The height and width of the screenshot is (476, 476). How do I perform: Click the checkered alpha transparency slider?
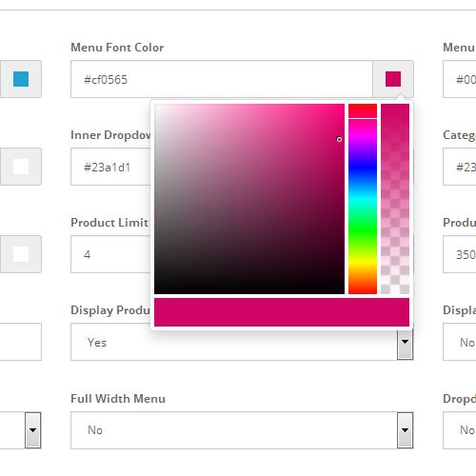point(395,199)
